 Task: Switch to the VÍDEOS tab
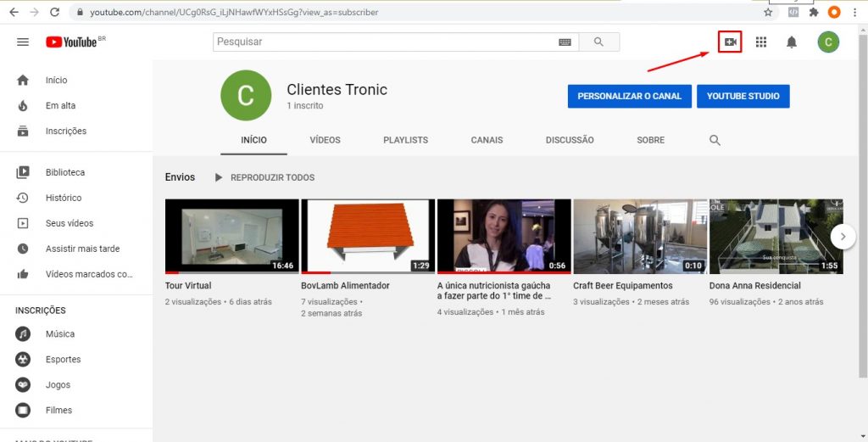pos(325,140)
